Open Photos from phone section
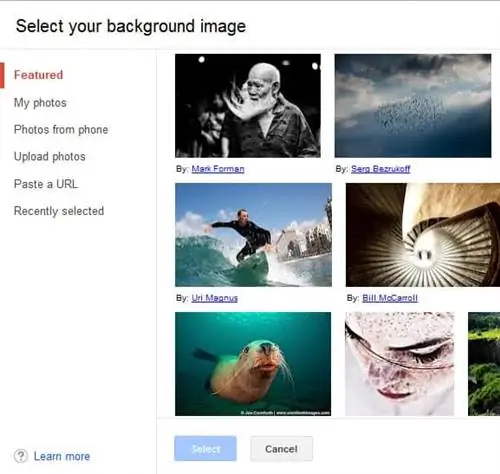The width and height of the screenshot is (500, 474). point(61,129)
